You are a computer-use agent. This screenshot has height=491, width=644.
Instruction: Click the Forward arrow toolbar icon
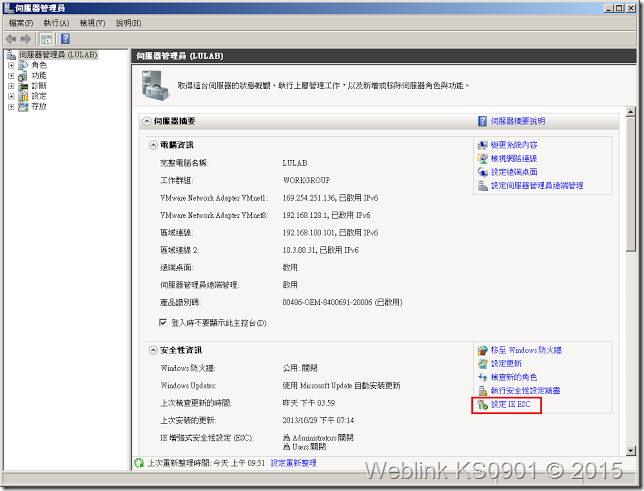27,38
